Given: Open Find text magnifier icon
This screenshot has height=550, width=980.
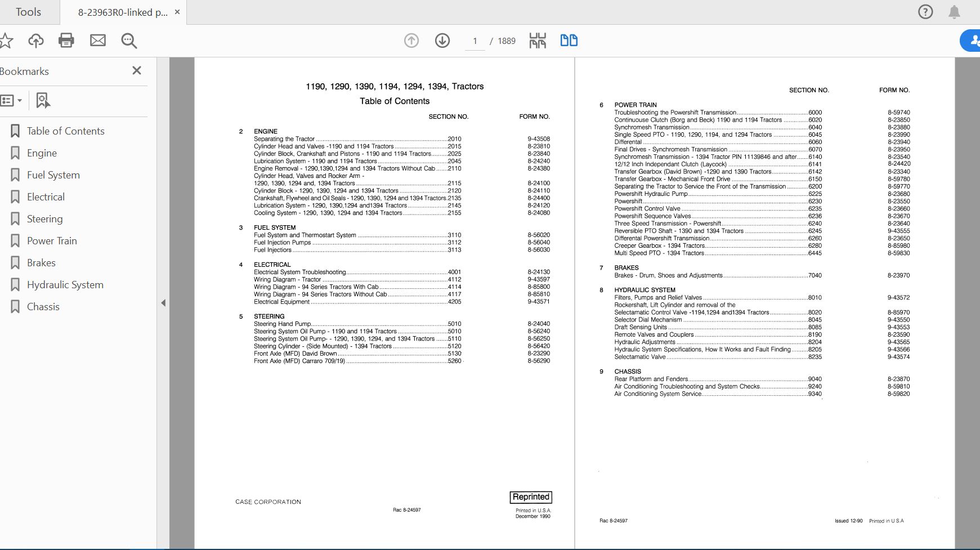Looking at the screenshot, I should [x=129, y=41].
